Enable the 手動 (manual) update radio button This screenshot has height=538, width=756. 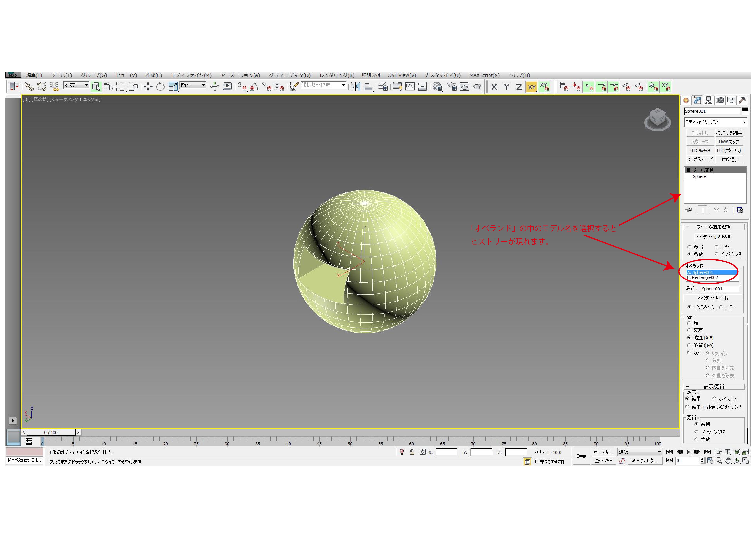[696, 439]
